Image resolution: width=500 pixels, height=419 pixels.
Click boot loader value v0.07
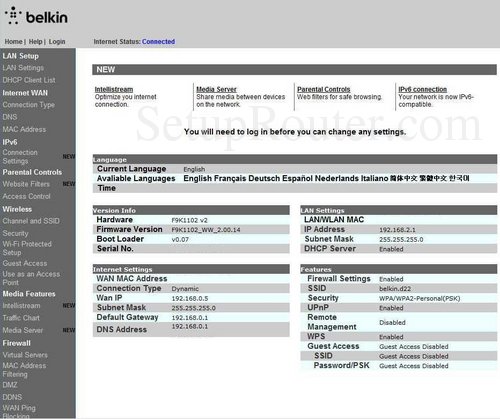click(180, 240)
